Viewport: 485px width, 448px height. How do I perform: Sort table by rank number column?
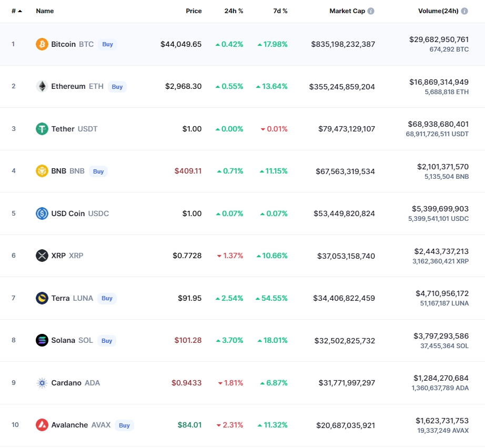(16, 11)
